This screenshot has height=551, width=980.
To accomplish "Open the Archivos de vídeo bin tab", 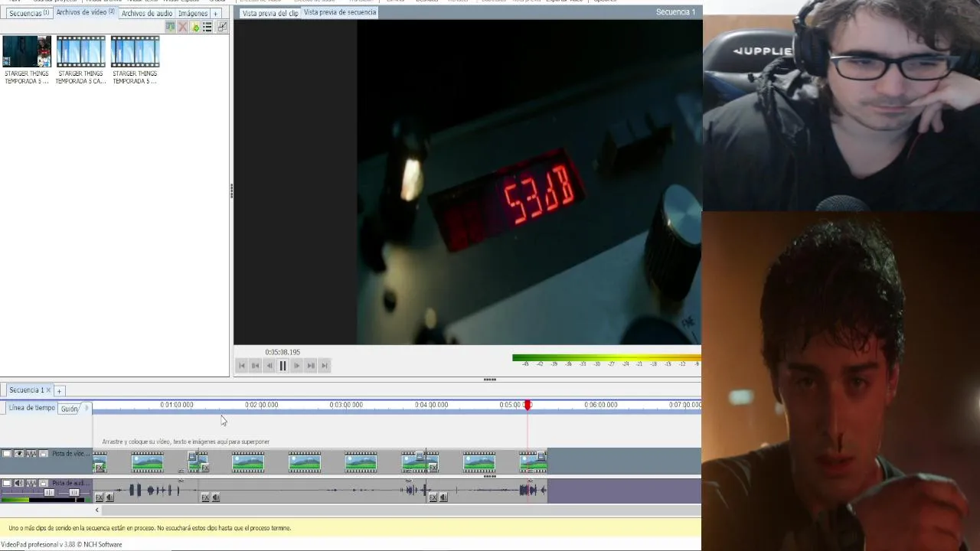I will click(85, 12).
